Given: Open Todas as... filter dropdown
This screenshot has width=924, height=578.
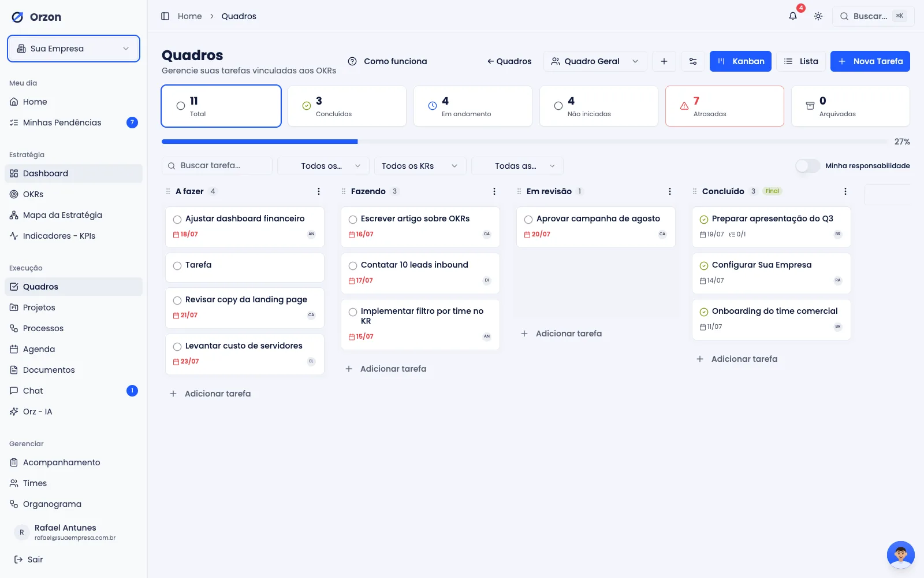Looking at the screenshot, I should pos(517,166).
